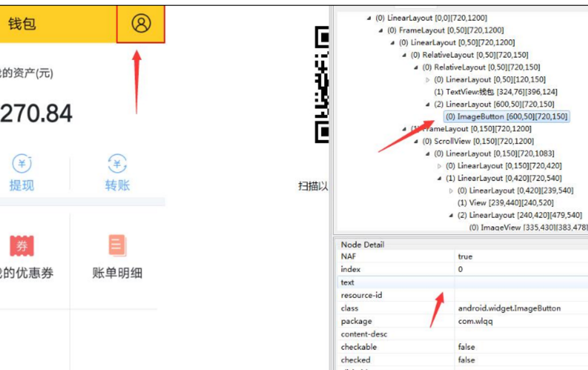The width and height of the screenshot is (588, 370).
Task: Click the class property name
Action: coord(349,308)
